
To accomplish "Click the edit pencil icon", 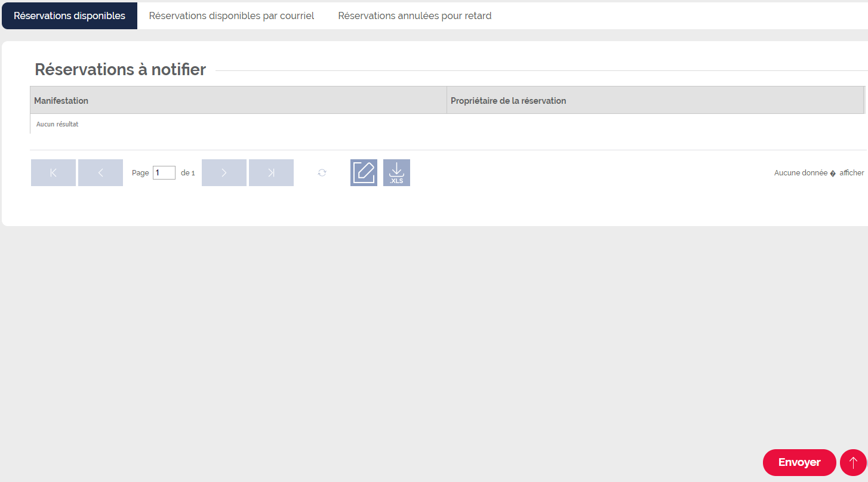I will click(x=364, y=172).
